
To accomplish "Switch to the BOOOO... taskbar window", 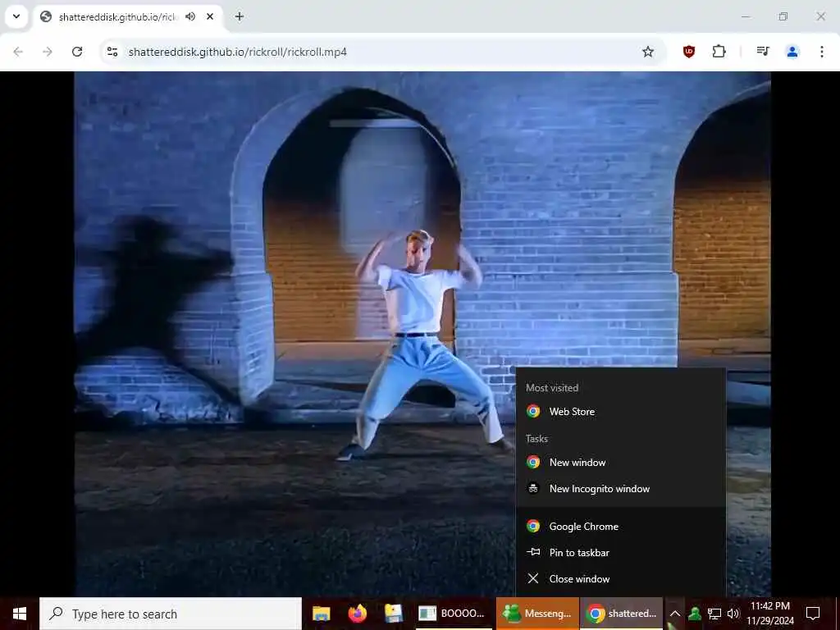I will (452, 614).
